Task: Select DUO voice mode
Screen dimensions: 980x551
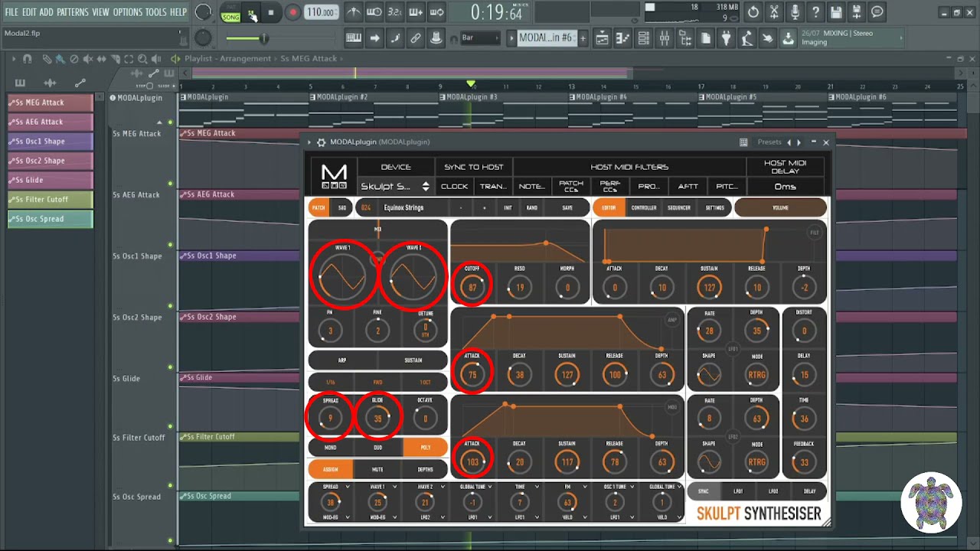Action: pos(378,448)
